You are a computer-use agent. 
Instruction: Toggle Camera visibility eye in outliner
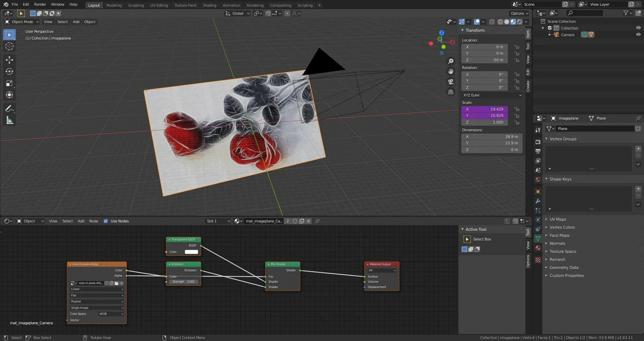pyautogui.click(x=638, y=35)
